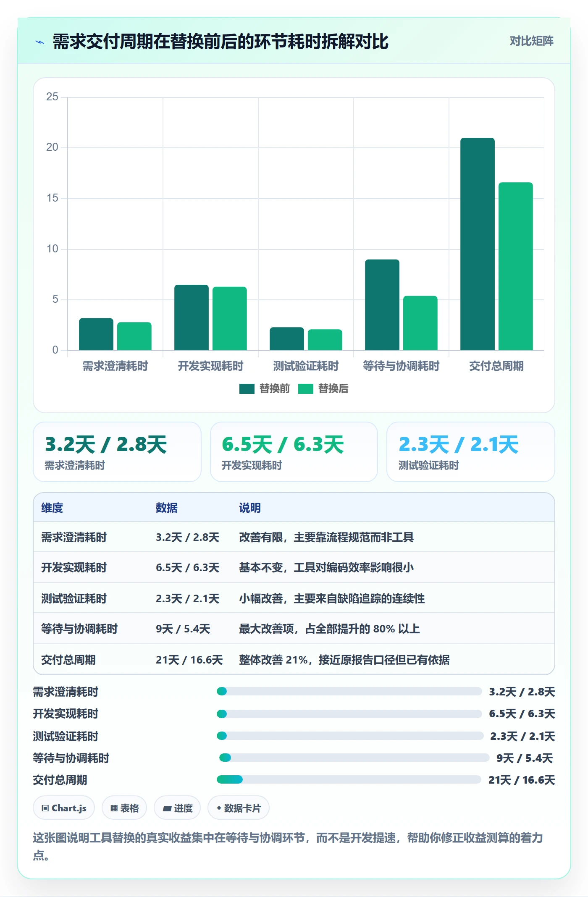This screenshot has height=897, width=588.
Task: Click the note 最大改善项，占全部提升的 80% 以上
Action: tap(330, 629)
